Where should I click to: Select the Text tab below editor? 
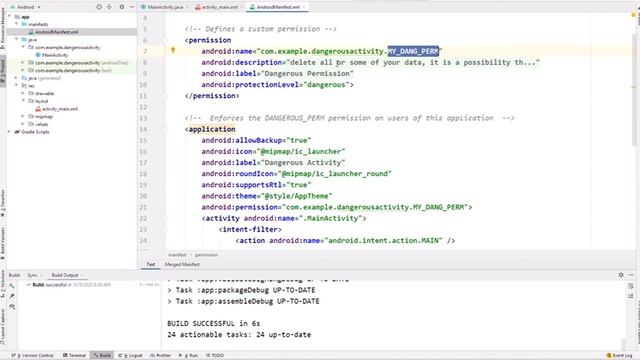[x=151, y=264]
